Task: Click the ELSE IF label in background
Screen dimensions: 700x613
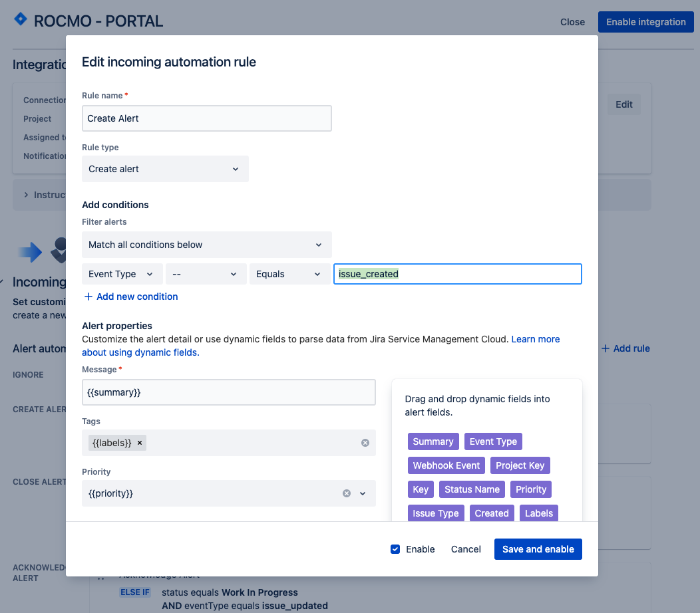Action: [x=135, y=592]
